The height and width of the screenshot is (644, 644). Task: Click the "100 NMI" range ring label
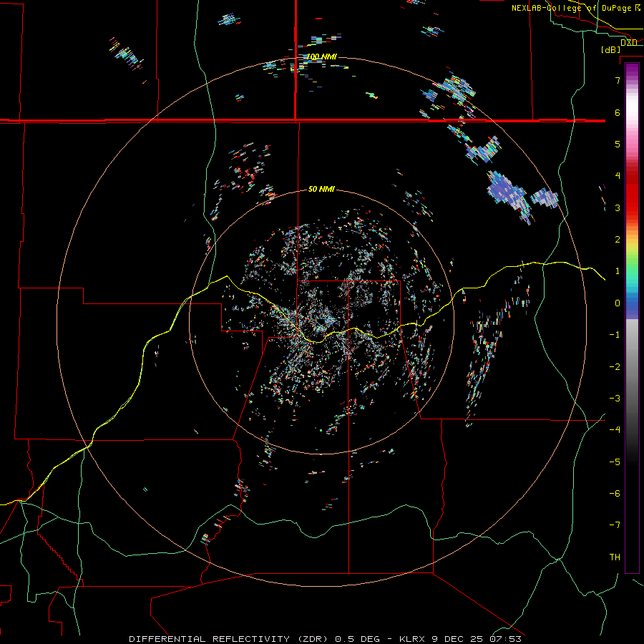(x=322, y=57)
